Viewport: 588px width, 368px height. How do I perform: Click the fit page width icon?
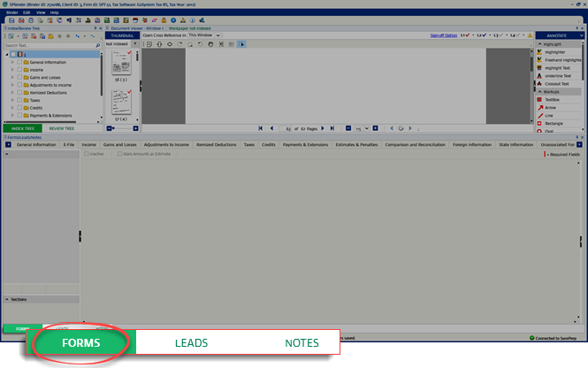coord(170,44)
